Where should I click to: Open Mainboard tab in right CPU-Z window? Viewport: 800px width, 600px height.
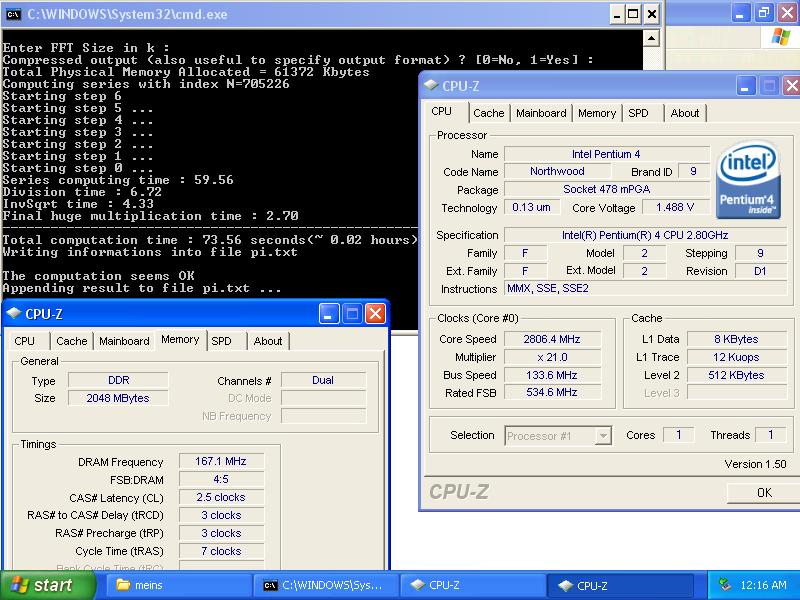pos(541,113)
